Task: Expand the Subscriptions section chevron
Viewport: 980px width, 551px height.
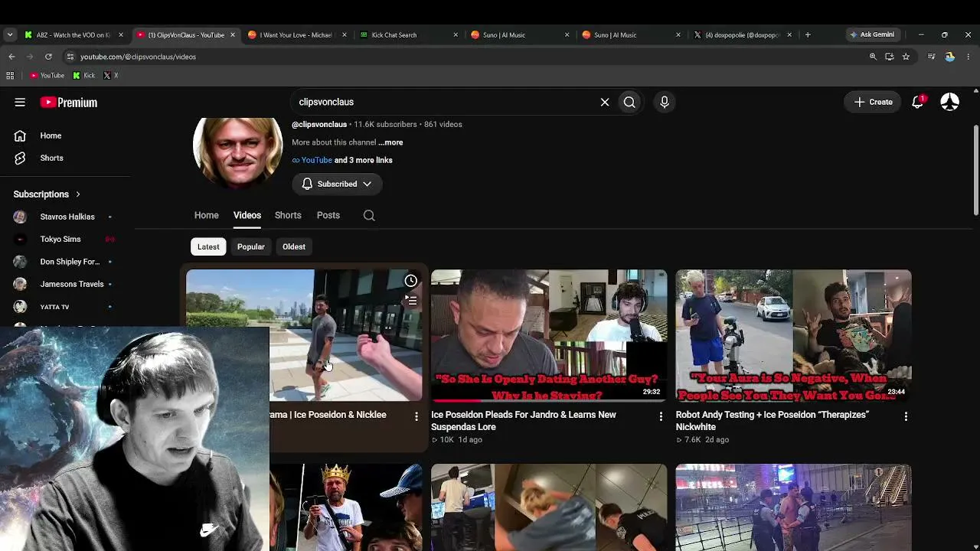Action: 78,194
